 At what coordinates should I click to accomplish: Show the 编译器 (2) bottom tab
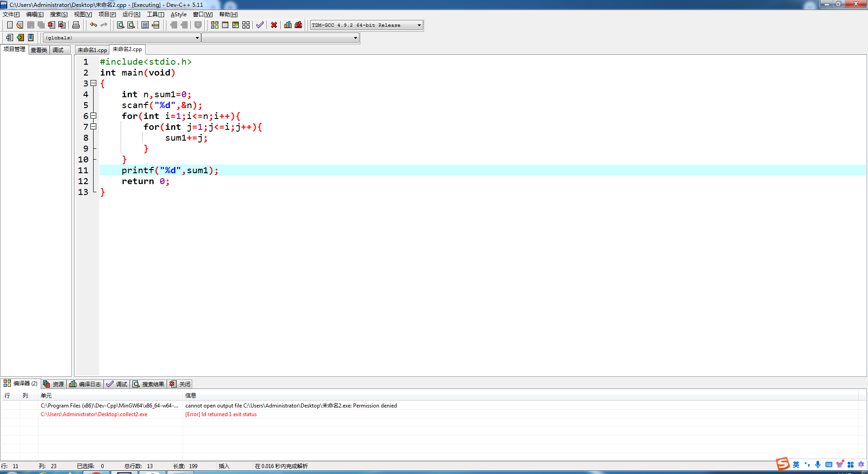21,384
